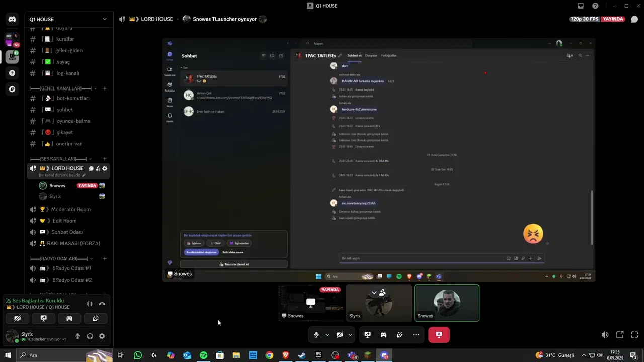Open weather widget 31°C Güneşli
Viewport: 644px width, 362px height.
[x=554, y=355]
